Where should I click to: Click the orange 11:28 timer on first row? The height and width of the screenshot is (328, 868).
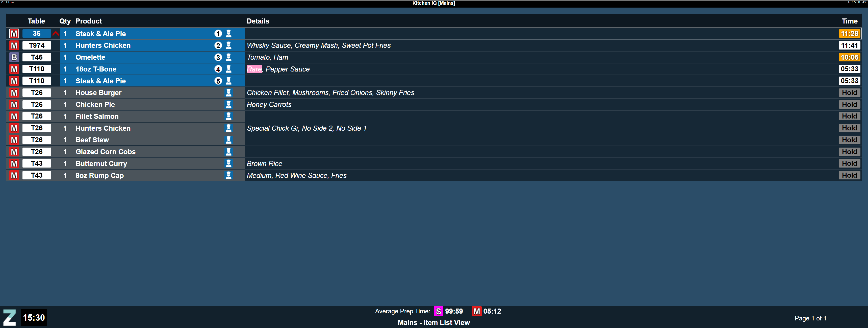click(x=849, y=33)
